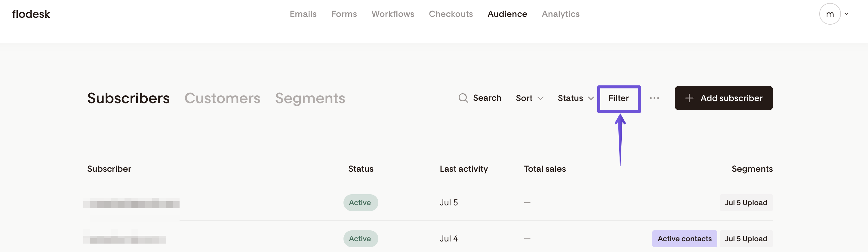Image resolution: width=868 pixels, height=252 pixels.
Task: Click the 'm' account avatar
Action: click(x=830, y=14)
